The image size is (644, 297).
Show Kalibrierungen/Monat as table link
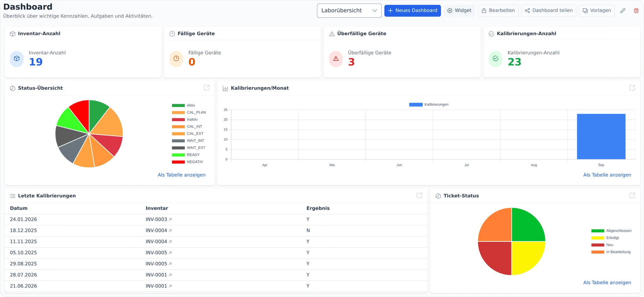coord(607,175)
